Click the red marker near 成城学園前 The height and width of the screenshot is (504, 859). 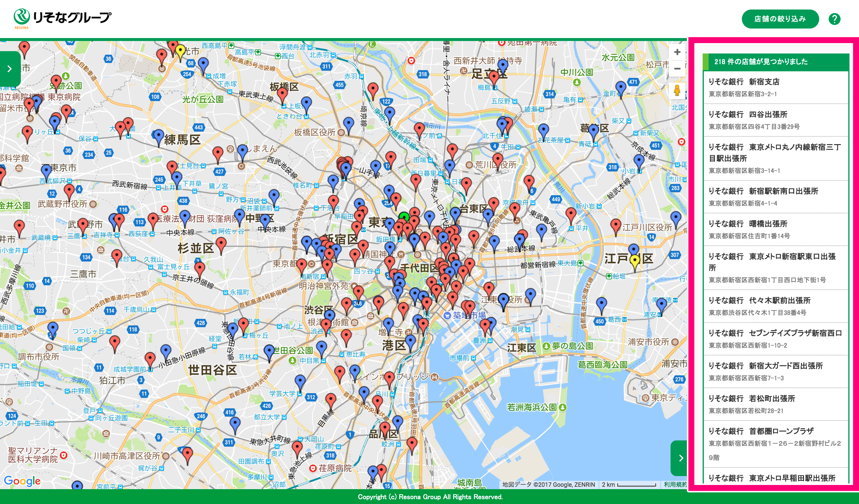click(x=150, y=361)
